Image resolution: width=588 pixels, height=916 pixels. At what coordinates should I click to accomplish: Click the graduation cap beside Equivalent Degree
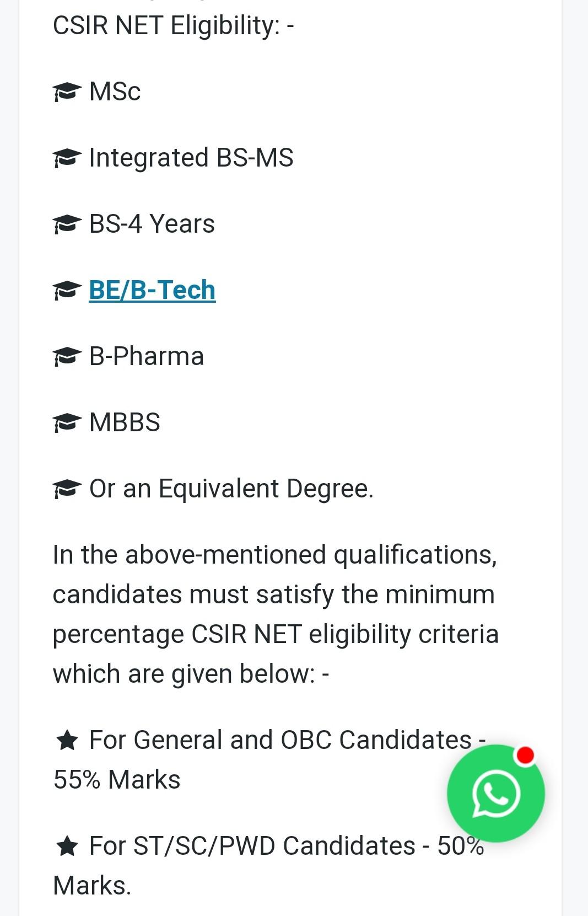pos(67,489)
